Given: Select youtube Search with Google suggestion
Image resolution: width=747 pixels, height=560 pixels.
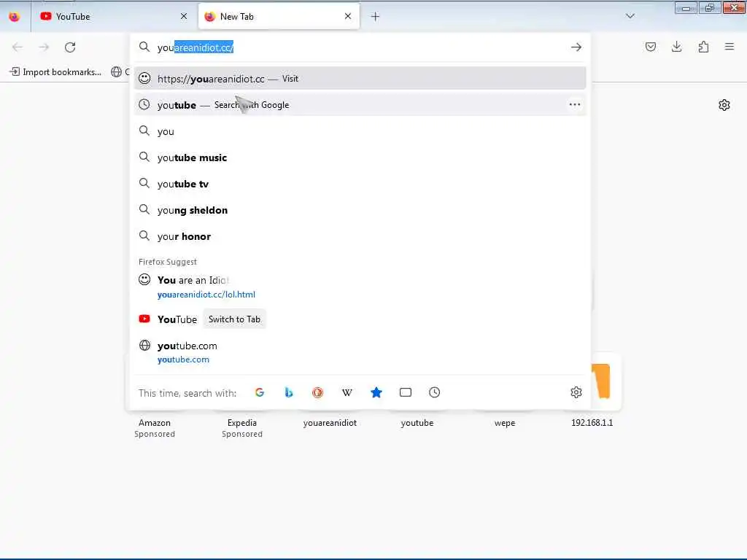Looking at the screenshot, I should (x=360, y=105).
